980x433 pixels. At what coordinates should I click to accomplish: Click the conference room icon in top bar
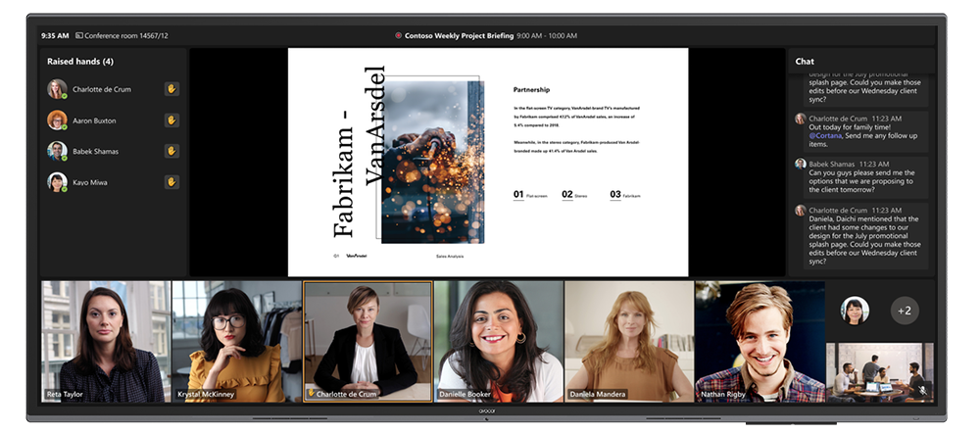click(x=78, y=36)
